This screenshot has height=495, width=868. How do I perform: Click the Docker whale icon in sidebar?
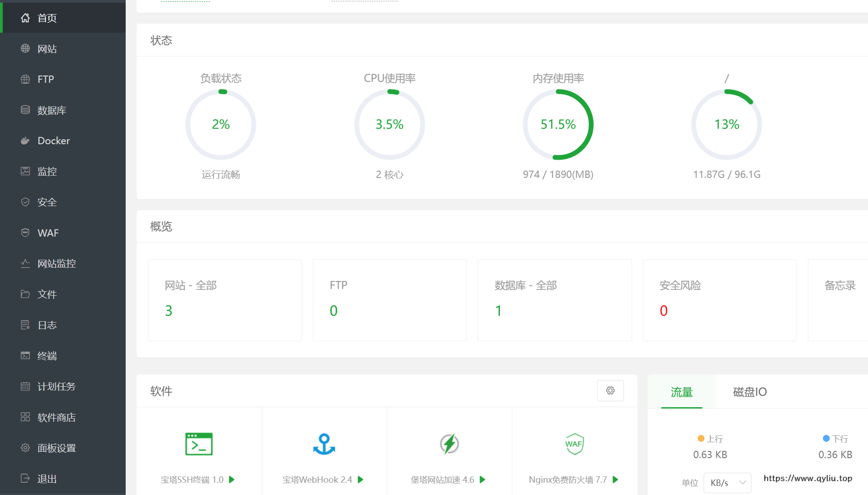pos(26,141)
